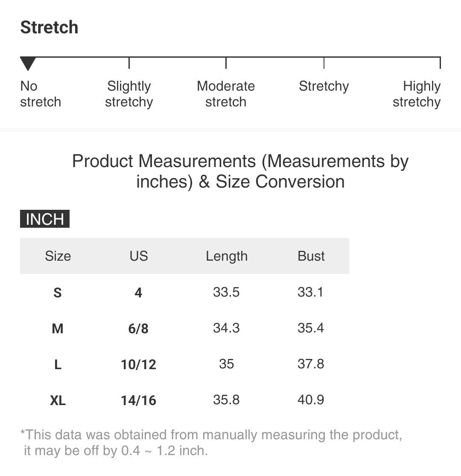This screenshot has height=476, width=461.
Task: Click the 10/12 US size cell
Action: tap(139, 364)
